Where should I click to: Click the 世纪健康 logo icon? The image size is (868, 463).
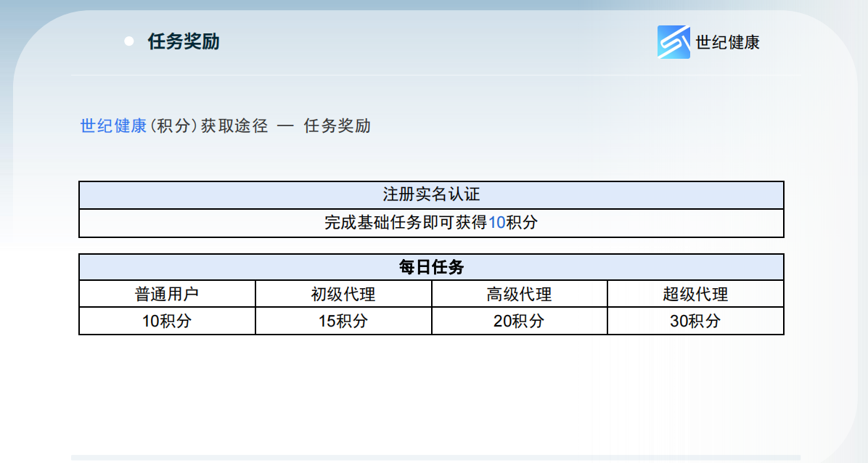673,41
